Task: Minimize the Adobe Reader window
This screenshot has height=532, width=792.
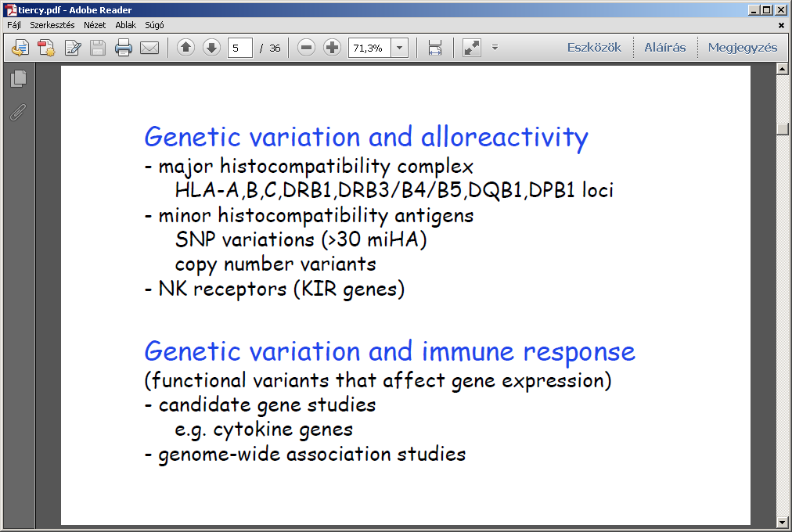Action: [x=754, y=10]
